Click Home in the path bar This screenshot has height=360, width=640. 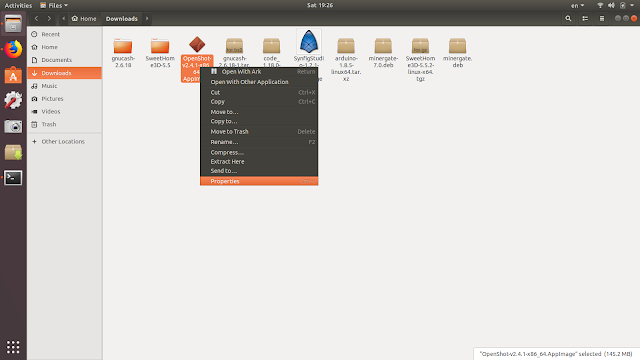[84, 18]
